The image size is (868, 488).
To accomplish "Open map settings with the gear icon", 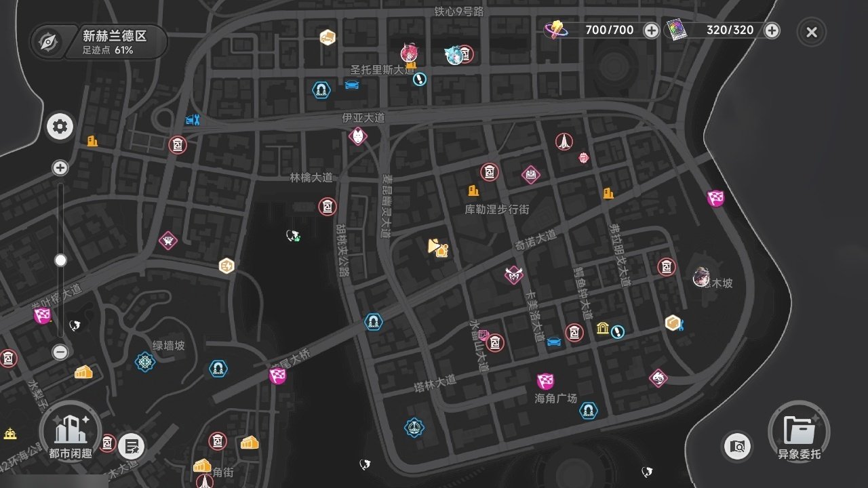I will point(60,126).
